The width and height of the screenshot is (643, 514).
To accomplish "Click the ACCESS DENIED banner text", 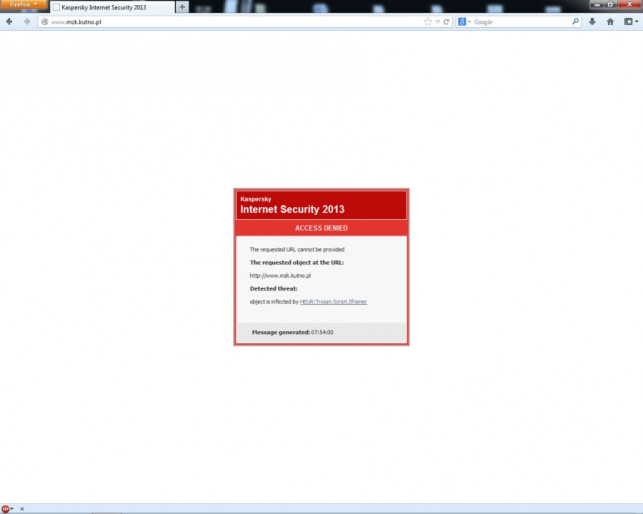I will tap(321, 228).
